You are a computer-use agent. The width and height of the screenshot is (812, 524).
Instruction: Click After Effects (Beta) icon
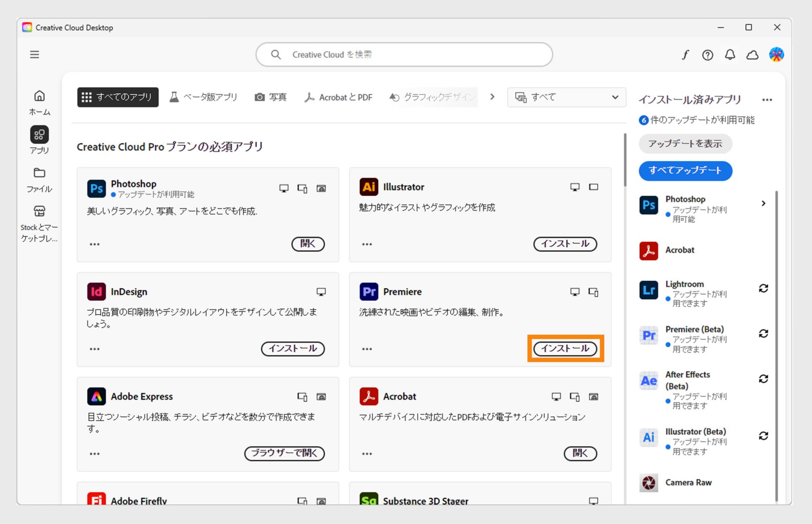tap(649, 380)
